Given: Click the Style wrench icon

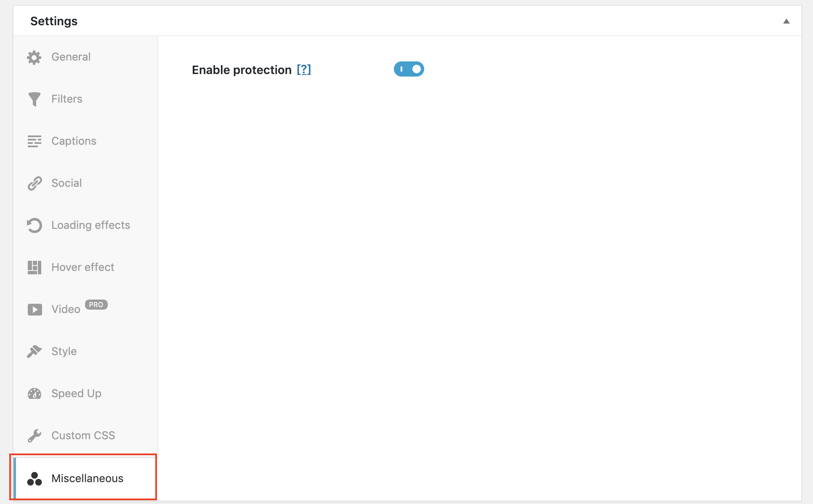Looking at the screenshot, I should [34, 351].
